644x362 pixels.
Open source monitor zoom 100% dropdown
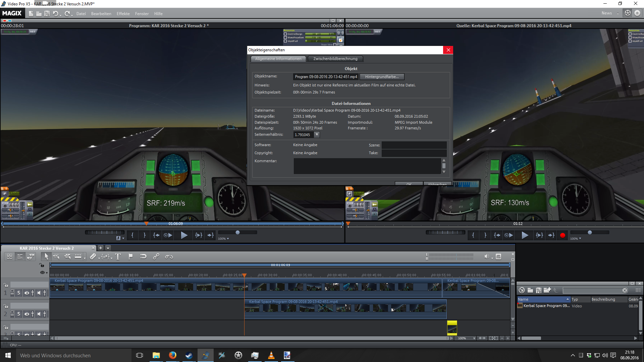(576, 239)
